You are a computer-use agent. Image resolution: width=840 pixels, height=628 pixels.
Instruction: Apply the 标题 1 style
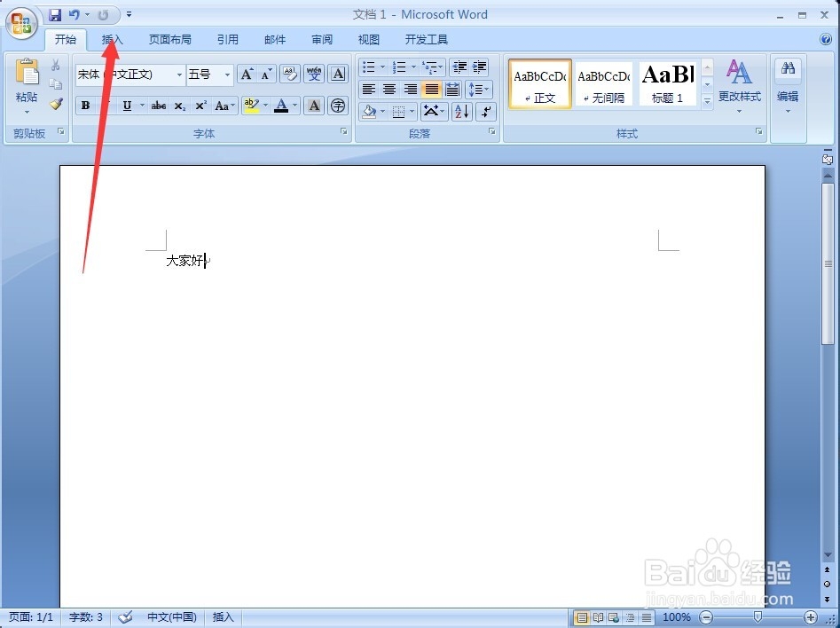pyautogui.click(x=668, y=84)
